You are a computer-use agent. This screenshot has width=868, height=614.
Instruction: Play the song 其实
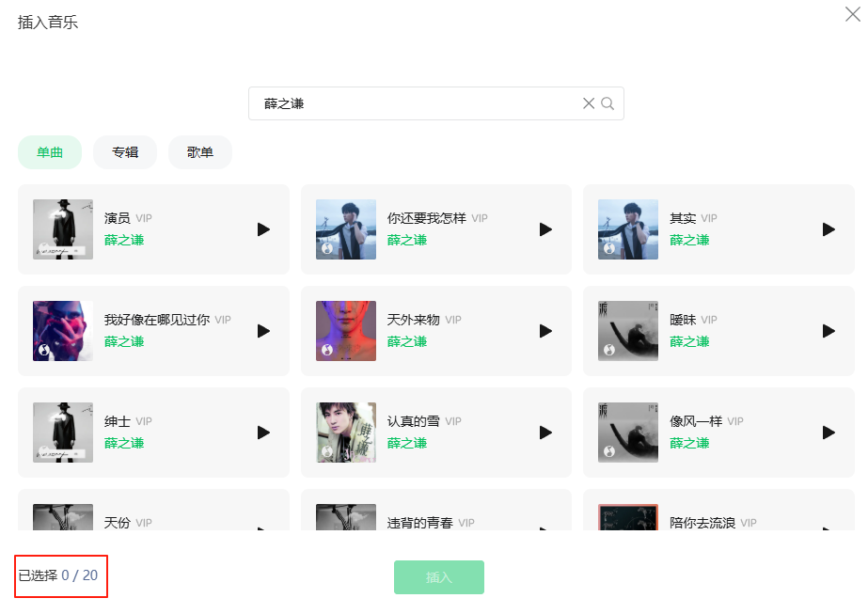pyautogui.click(x=829, y=229)
